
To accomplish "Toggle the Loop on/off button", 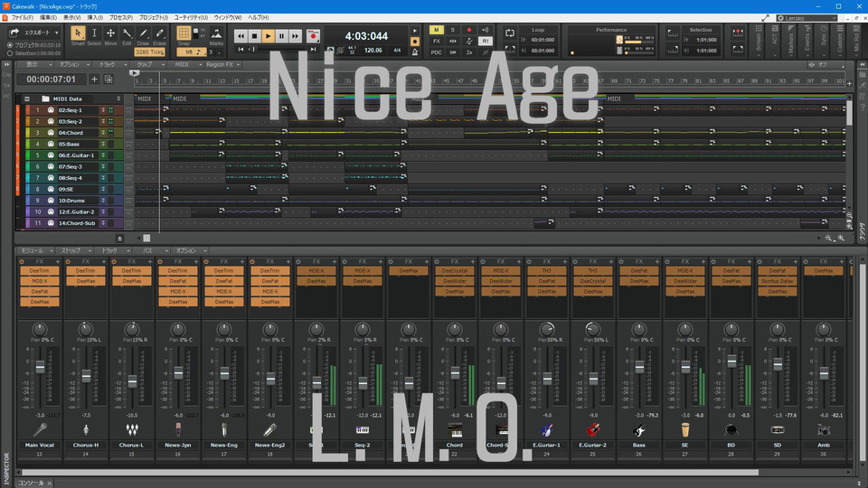I will click(x=509, y=33).
